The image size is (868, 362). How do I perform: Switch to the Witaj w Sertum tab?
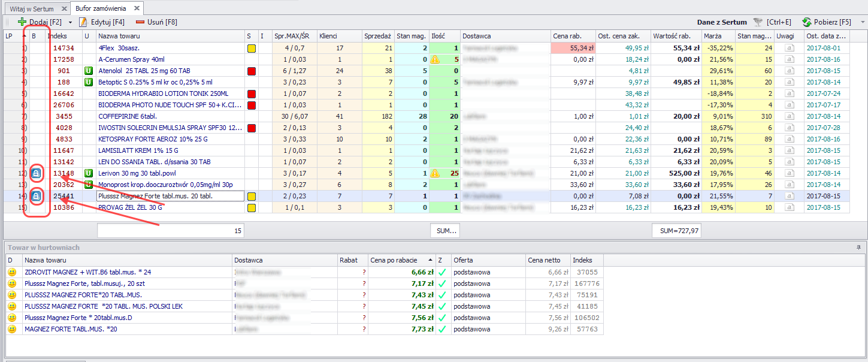(32, 9)
